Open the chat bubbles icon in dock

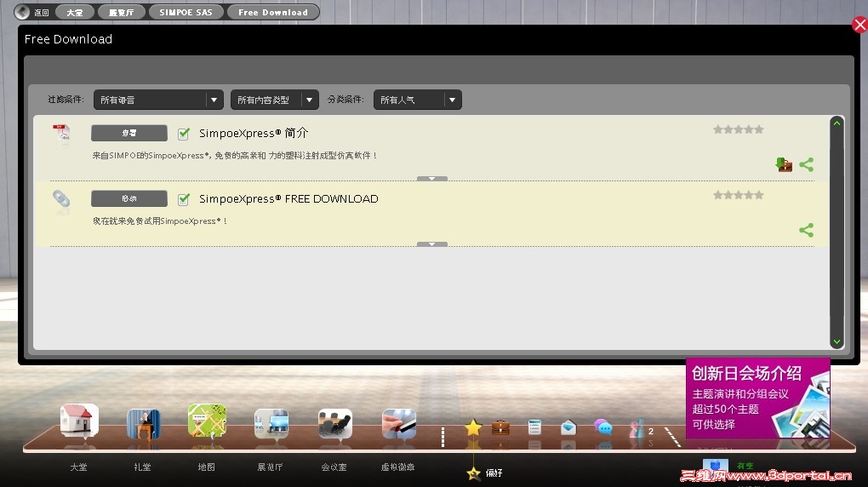[602, 427]
